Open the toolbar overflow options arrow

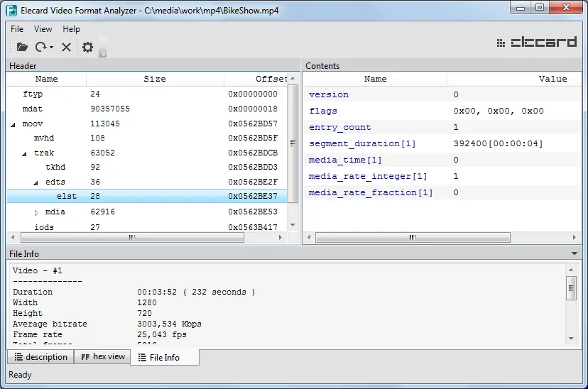point(103,53)
